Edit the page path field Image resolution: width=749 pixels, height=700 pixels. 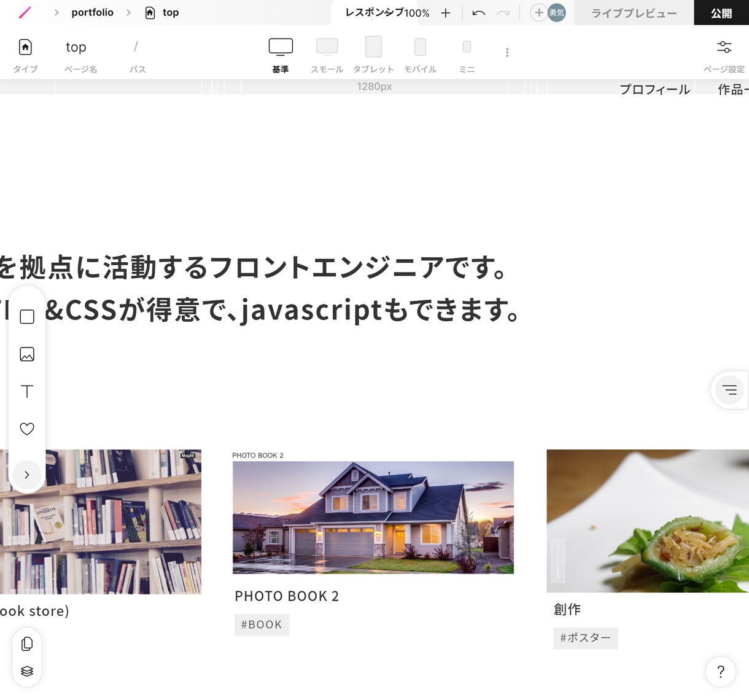point(136,47)
